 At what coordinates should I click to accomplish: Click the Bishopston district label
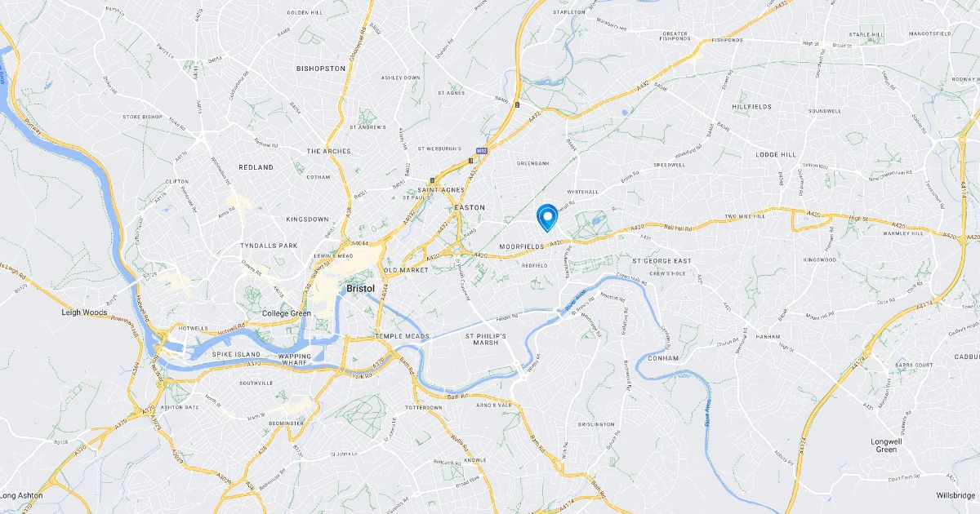click(x=321, y=69)
